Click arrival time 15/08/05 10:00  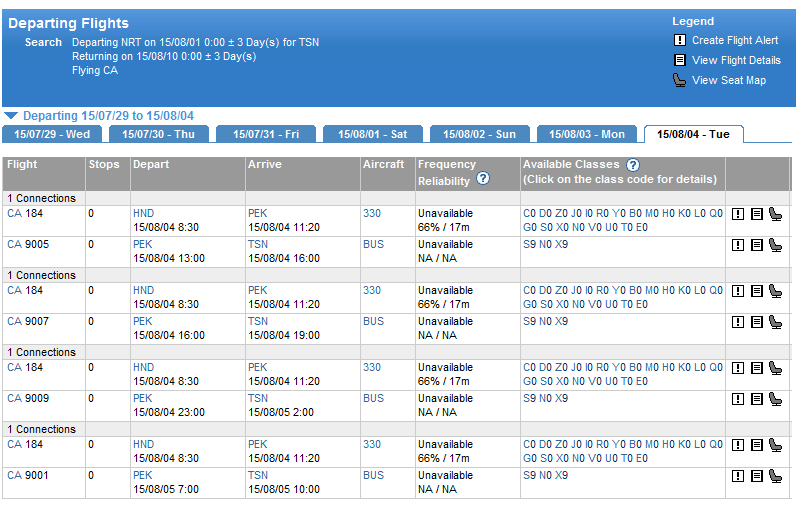click(x=284, y=490)
